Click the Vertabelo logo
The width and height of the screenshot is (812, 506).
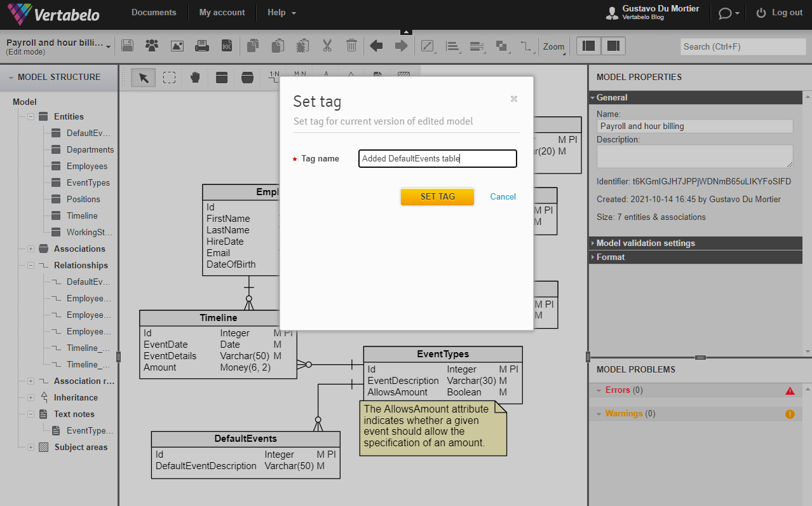(53, 13)
